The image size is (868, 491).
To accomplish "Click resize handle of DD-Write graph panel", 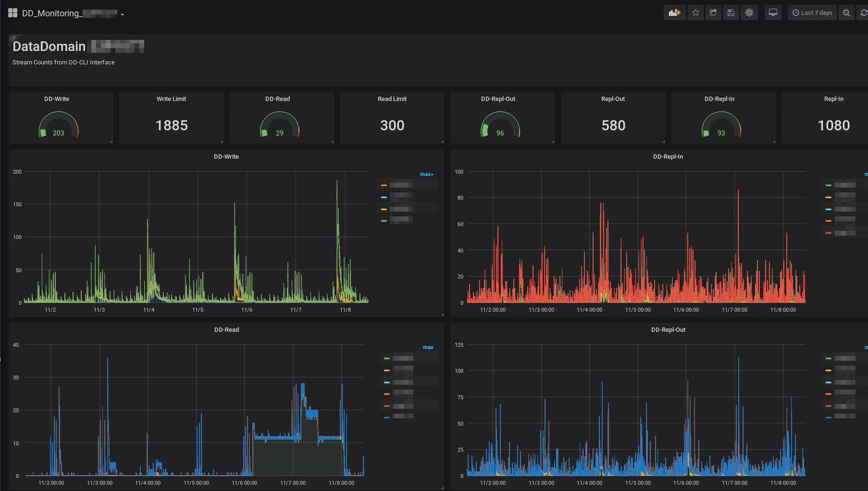I will pos(442,315).
